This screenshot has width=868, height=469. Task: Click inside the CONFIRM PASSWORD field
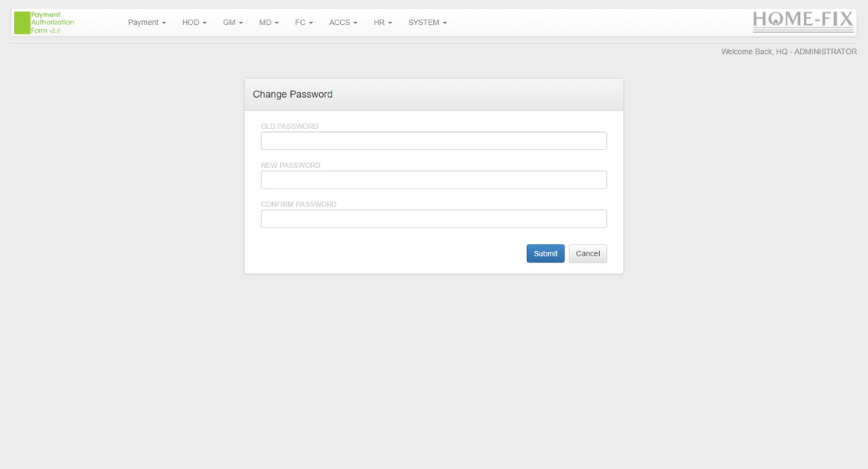(433, 218)
